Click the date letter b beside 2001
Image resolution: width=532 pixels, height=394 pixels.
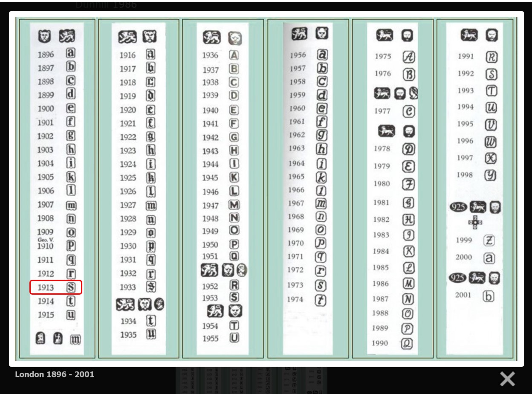[x=489, y=295]
